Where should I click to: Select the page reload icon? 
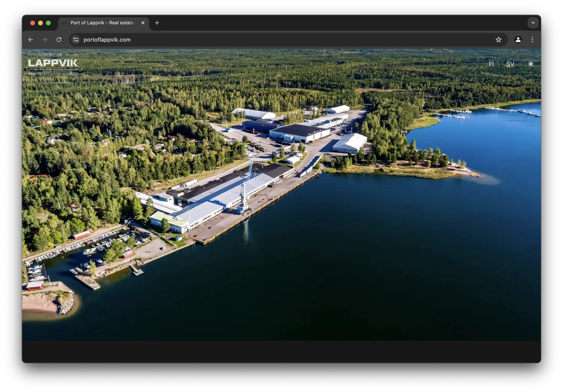tap(59, 39)
